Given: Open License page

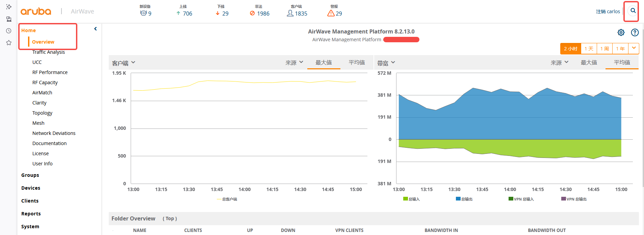Looking at the screenshot, I should pos(41,154).
